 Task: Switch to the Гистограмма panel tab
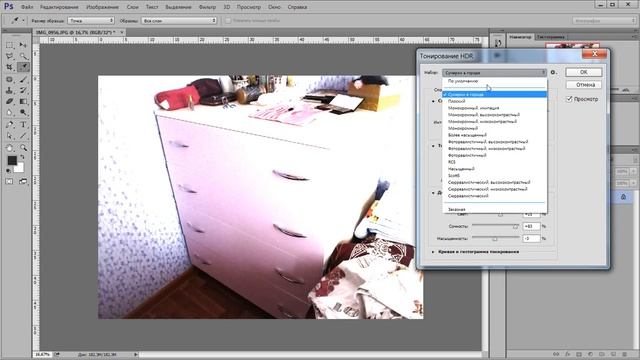point(551,37)
